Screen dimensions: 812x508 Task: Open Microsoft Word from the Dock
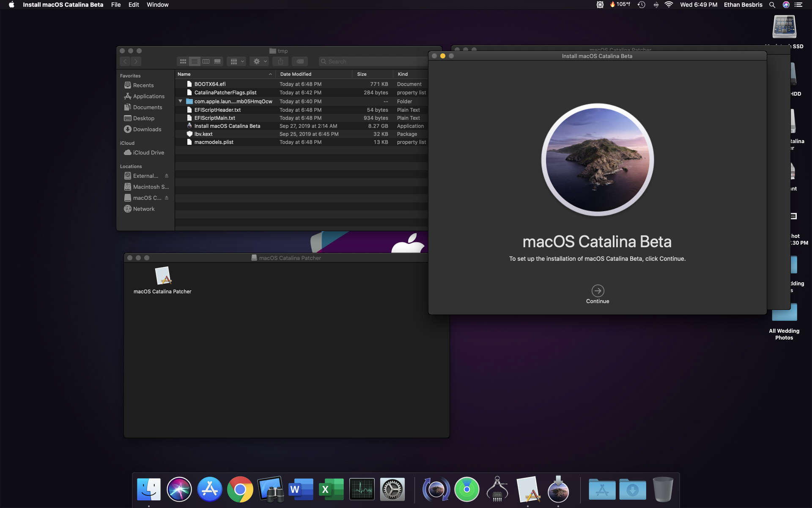[301, 489]
